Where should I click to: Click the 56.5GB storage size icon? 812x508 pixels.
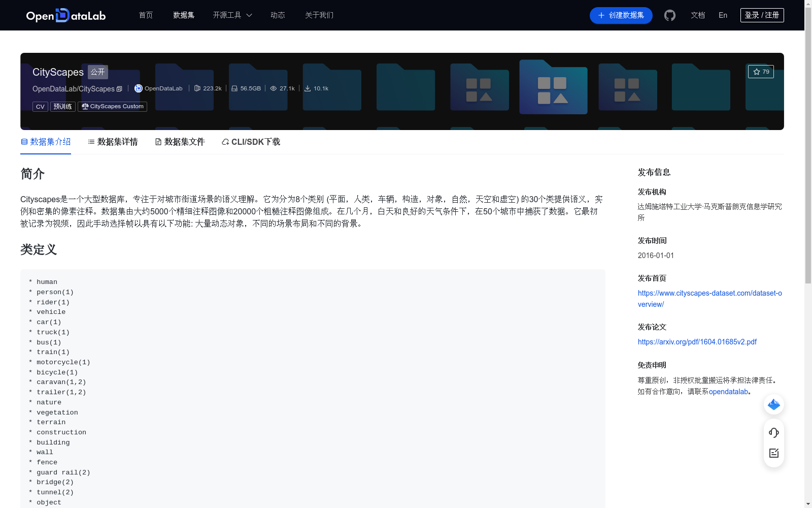coord(234,88)
